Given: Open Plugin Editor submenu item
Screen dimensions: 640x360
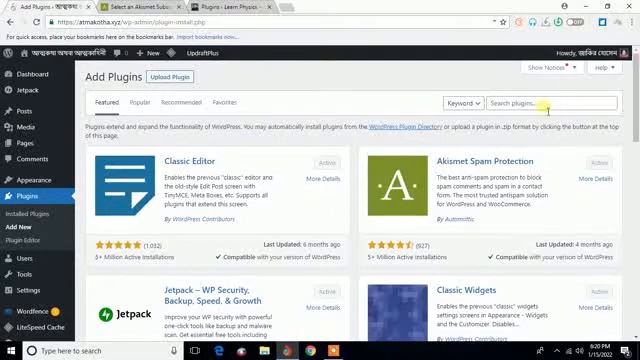Looking at the screenshot, I should pos(22,240).
